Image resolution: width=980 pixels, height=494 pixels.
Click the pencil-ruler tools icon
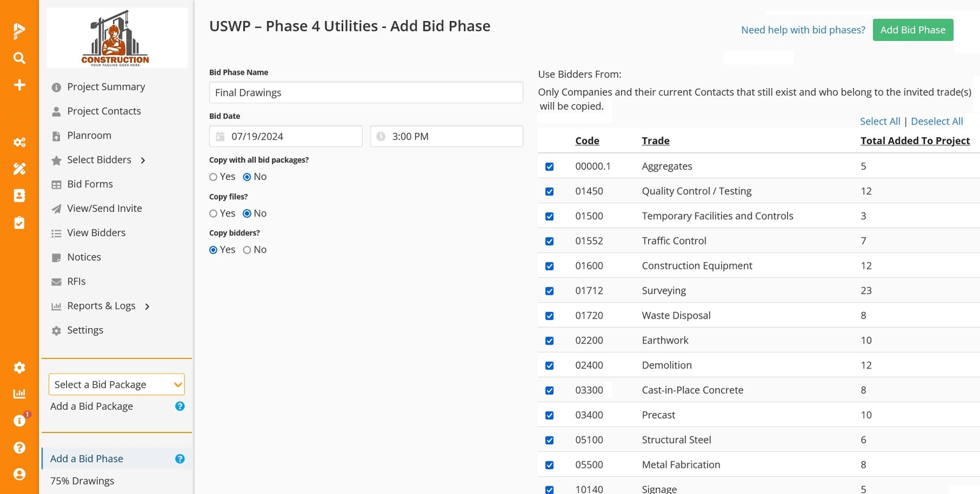coord(19,168)
